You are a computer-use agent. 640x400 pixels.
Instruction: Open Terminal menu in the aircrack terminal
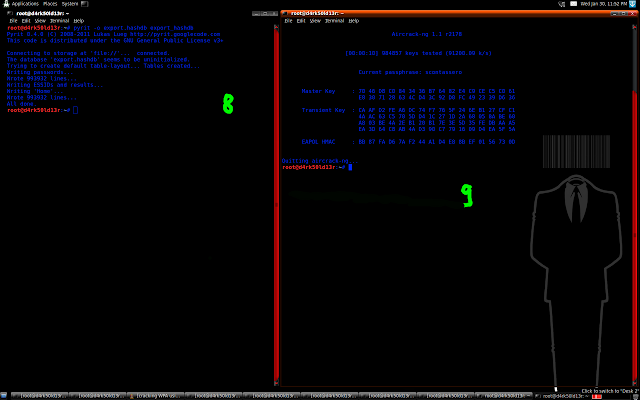coord(334,20)
